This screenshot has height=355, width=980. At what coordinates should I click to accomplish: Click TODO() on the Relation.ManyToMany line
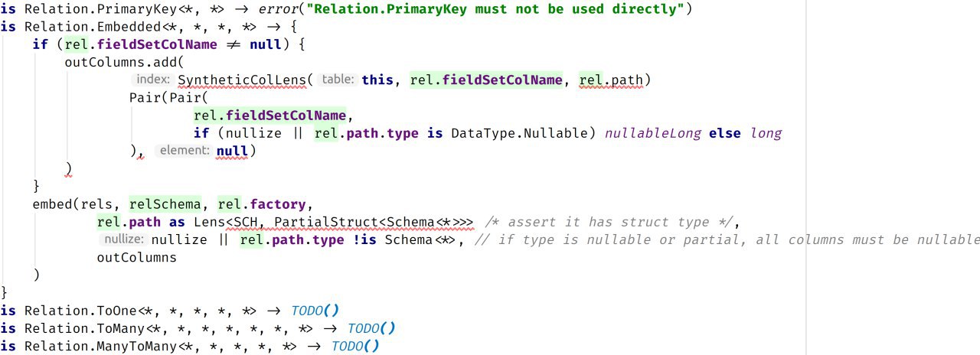coord(354,346)
